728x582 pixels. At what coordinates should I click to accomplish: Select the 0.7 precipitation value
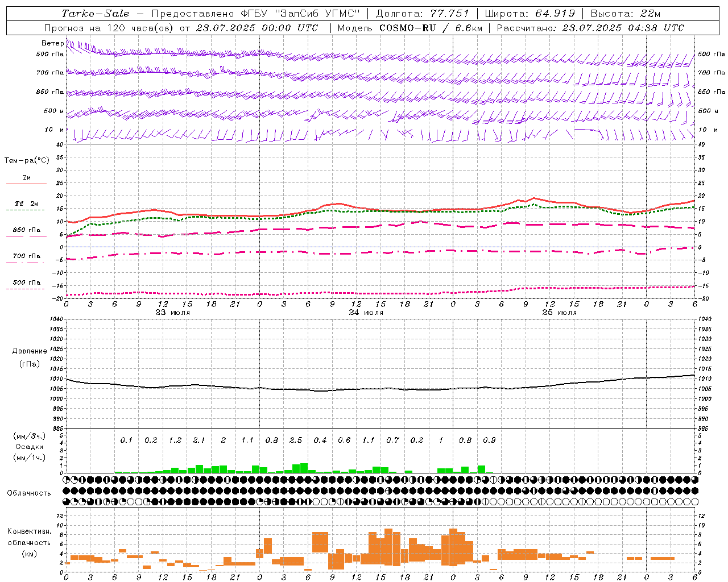[392, 440]
